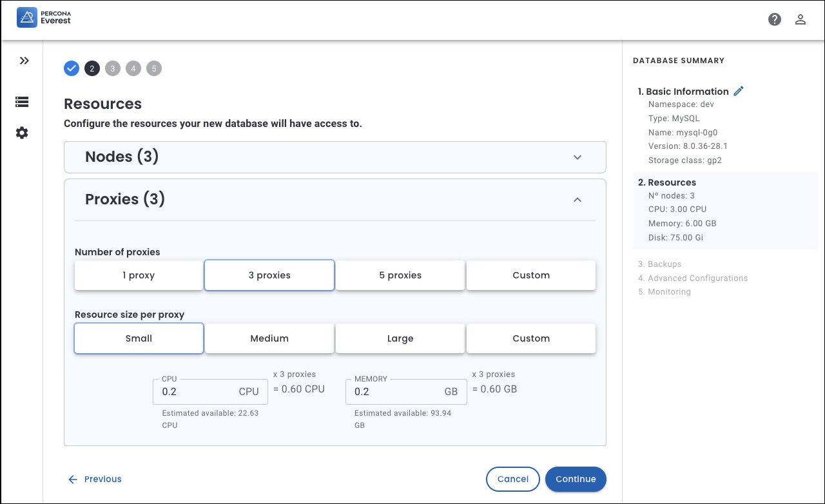
Task: Pick Large resource size per proxy
Action: (400, 338)
